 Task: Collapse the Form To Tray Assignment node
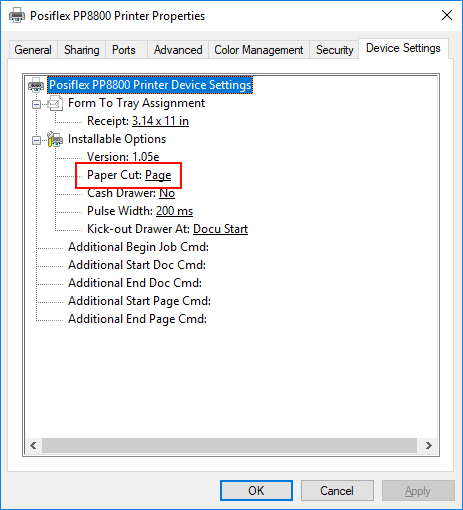(36, 104)
